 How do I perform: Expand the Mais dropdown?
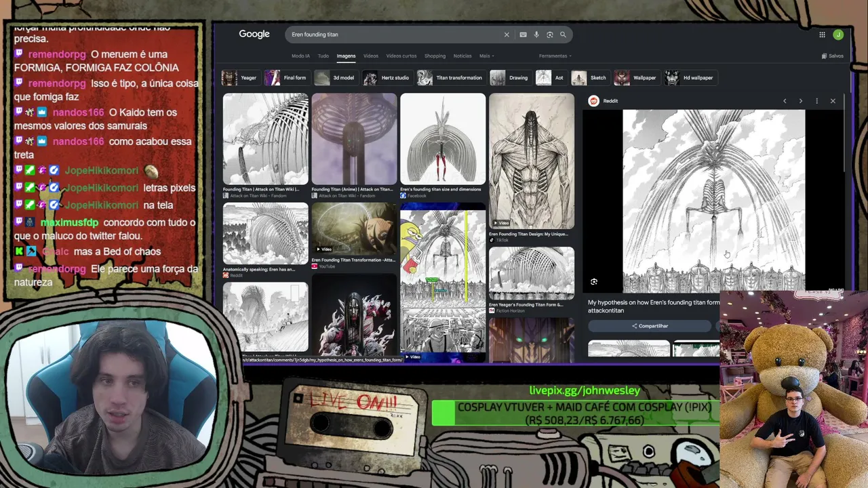point(486,56)
